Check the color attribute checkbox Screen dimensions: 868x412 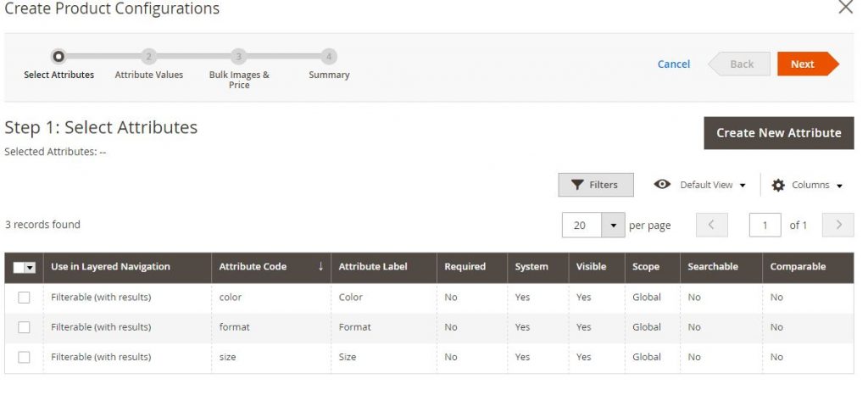(24, 298)
